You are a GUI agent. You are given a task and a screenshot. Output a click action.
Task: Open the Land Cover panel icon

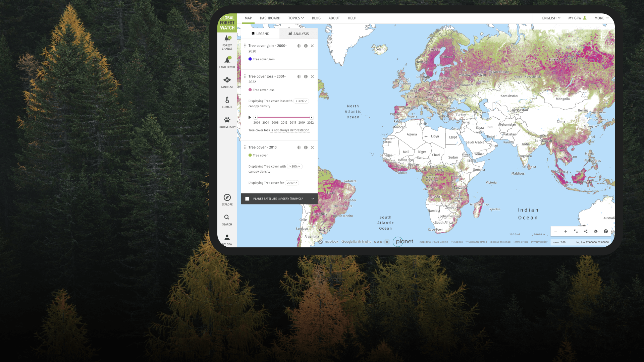(x=227, y=60)
